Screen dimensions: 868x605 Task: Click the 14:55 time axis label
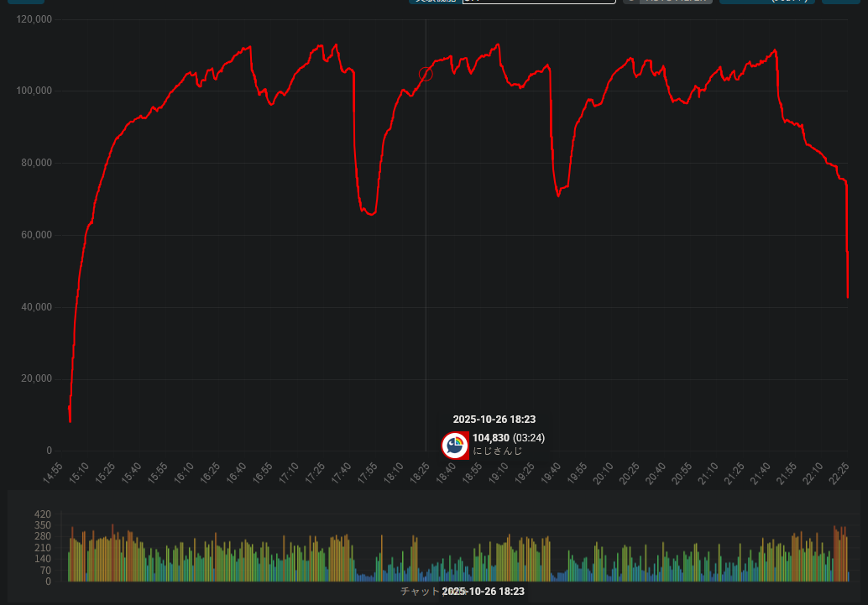(x=53, y=474)
